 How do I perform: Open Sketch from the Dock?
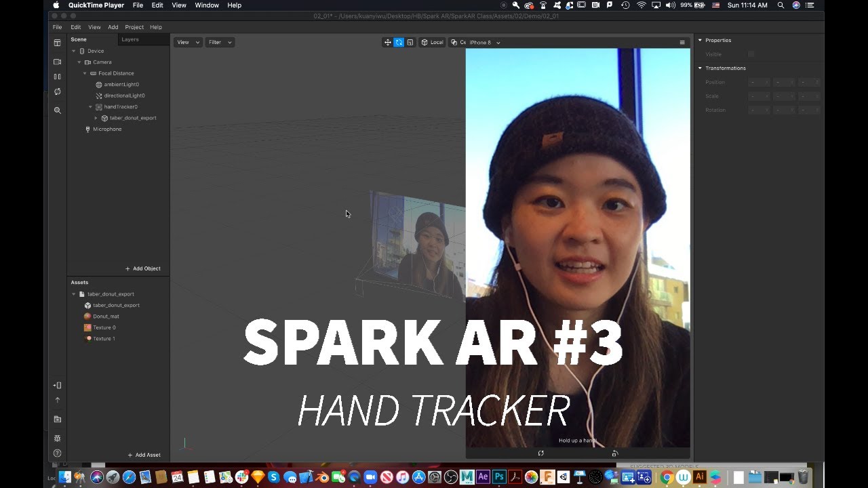pyautogui.click(x=258, y=477)
